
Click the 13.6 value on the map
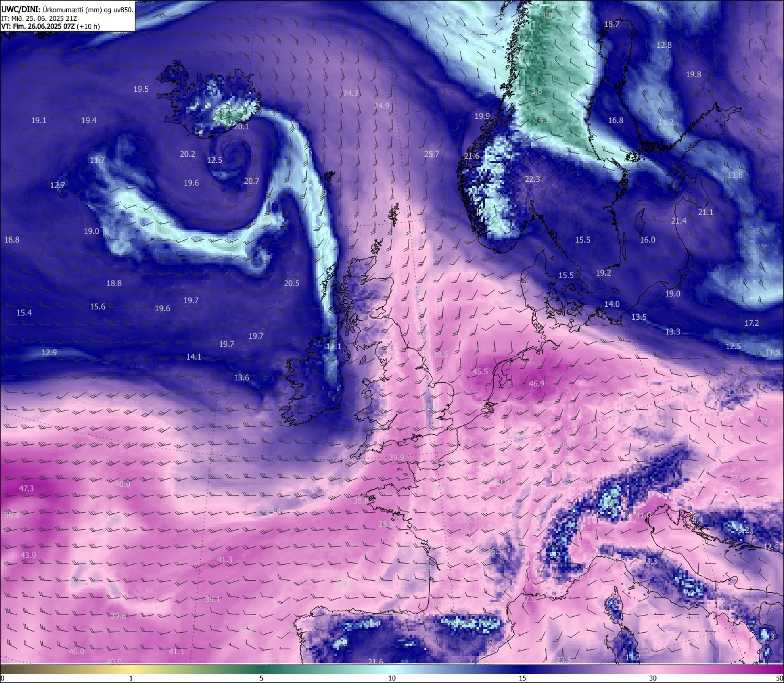pyautogui.click(x=241, y=377)
